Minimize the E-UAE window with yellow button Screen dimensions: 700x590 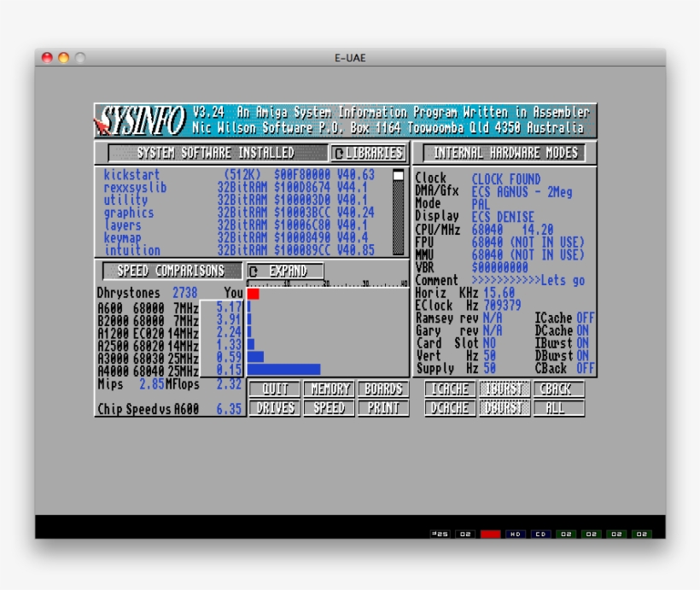point(63,57)
